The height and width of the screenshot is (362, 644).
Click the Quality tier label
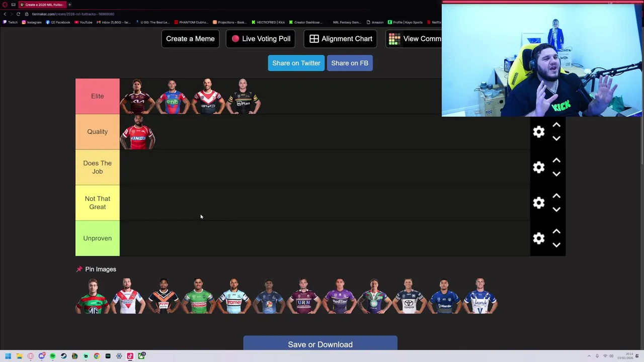(x=98, y=132)
